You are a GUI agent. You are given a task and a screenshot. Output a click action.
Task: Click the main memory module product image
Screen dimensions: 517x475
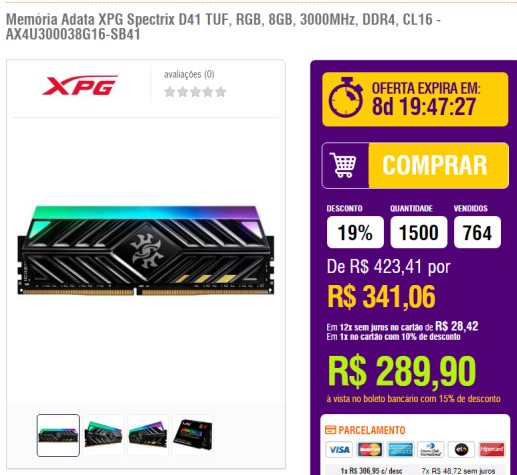(146, 251)
